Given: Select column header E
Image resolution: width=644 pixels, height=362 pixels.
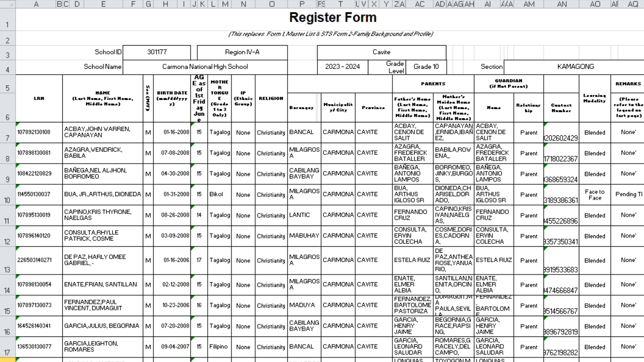Looking at the screenshot, I should coord(103,4).
